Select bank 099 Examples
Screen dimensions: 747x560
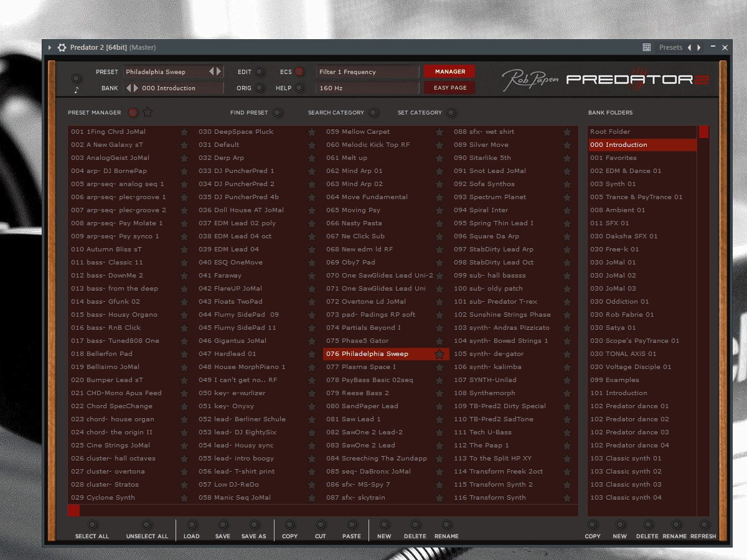[x=642, y=380]
